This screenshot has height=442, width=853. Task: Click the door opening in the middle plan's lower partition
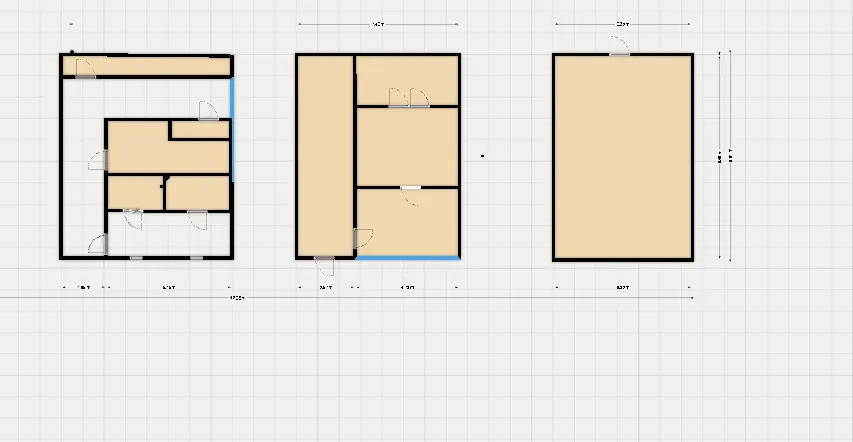click(410, 188)
